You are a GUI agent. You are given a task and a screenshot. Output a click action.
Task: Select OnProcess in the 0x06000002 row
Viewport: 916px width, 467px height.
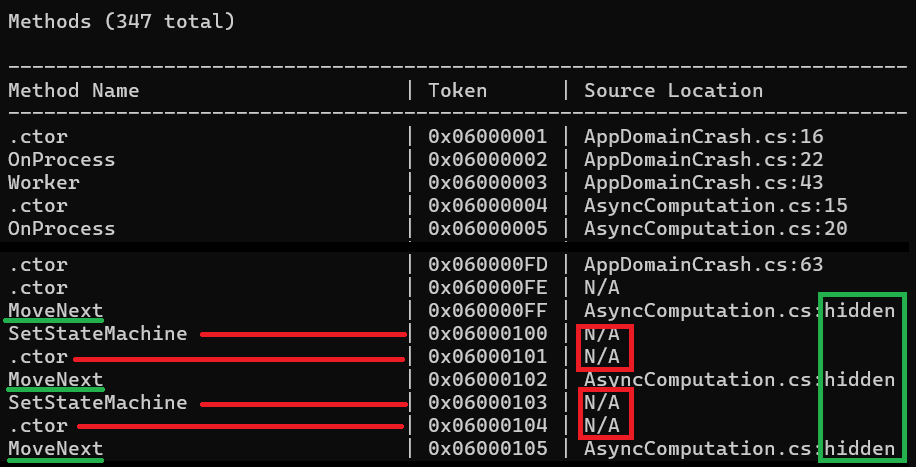tap(61, 160)
